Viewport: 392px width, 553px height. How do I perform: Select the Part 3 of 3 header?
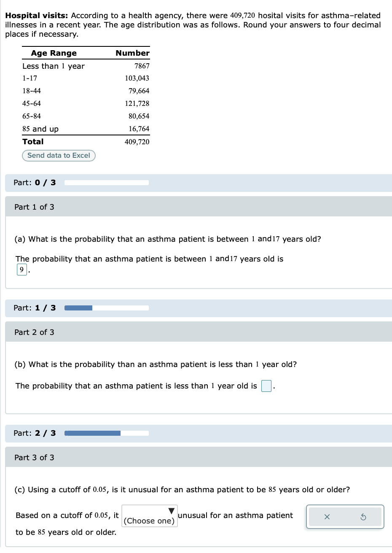coord(199,457)
